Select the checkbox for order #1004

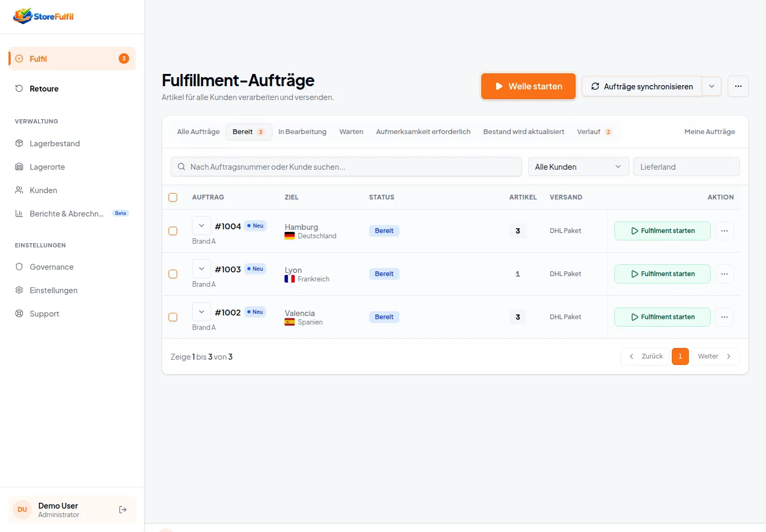click(173, 231)
